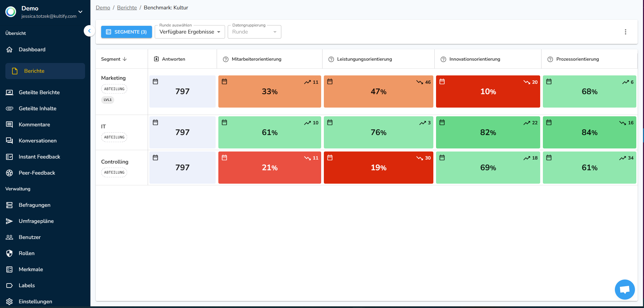
Task: Click calendar icon in Marketing Antworten cell
Action: (155, 81)
